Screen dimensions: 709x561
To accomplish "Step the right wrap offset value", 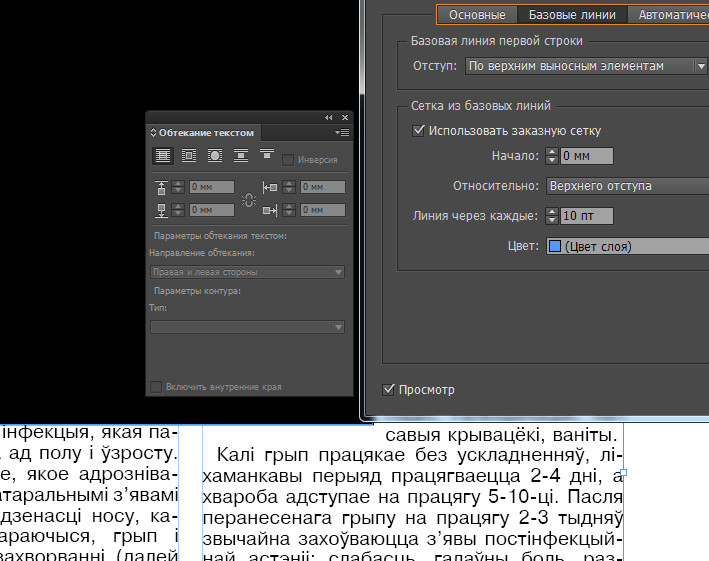I will (x=289, y=210).
